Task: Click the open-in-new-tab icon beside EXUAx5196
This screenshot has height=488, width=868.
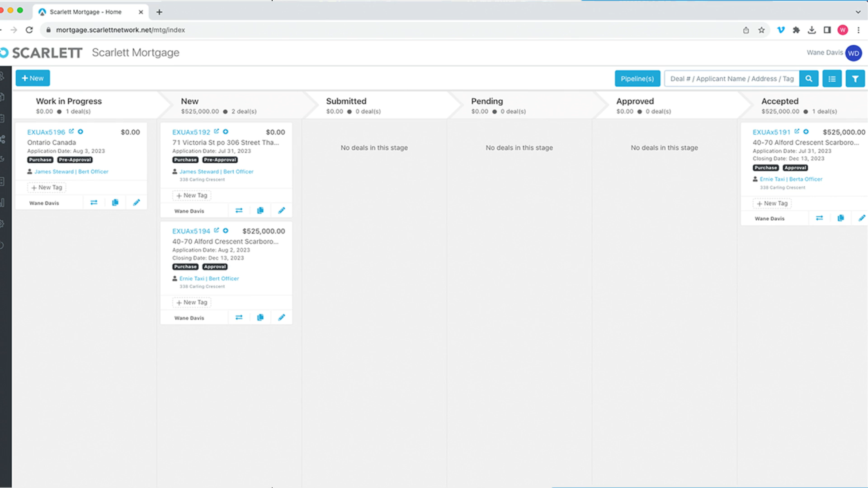Action: click(71, 132)
